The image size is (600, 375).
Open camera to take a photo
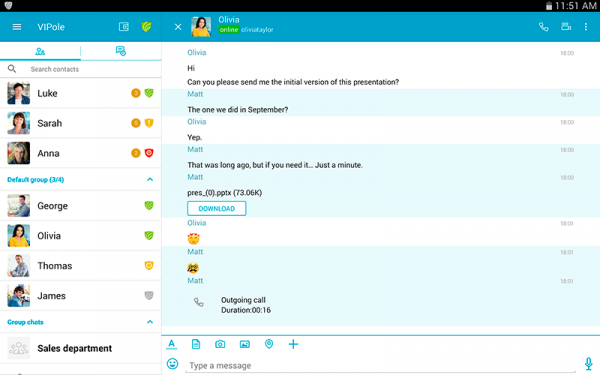[x=220, y=344]
